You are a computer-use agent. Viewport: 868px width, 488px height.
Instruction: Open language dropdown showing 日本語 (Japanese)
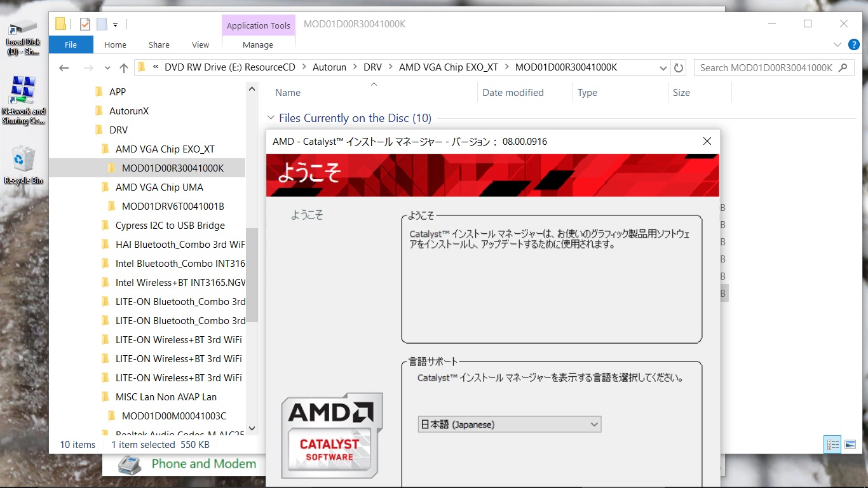[x=509, y=424]
